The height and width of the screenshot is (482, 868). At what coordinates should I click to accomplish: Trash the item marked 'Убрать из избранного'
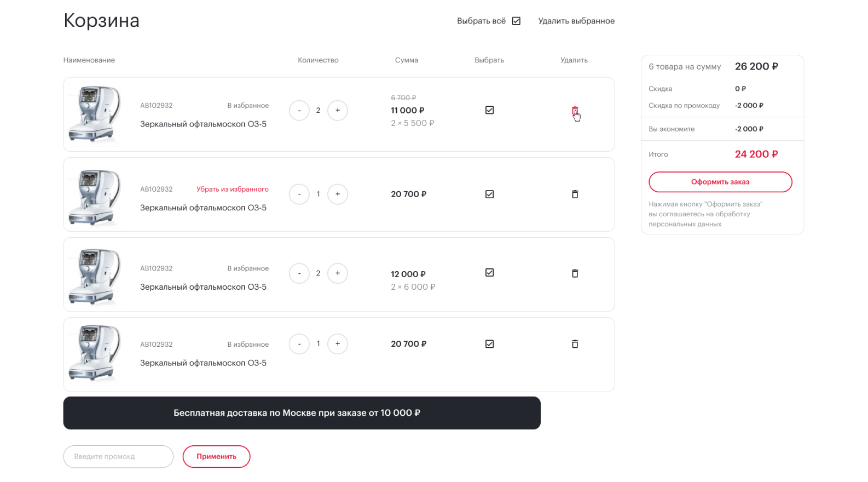point(575,194)
